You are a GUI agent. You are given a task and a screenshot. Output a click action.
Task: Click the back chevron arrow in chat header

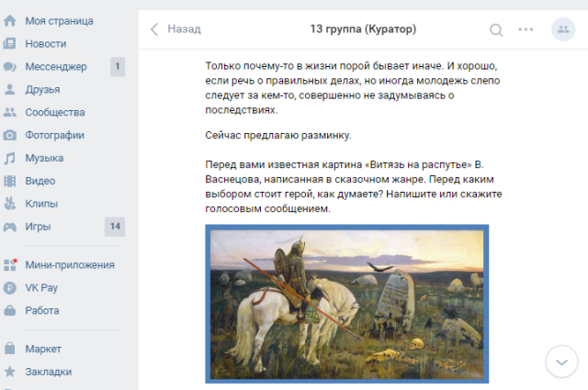(x=154, y=29)
